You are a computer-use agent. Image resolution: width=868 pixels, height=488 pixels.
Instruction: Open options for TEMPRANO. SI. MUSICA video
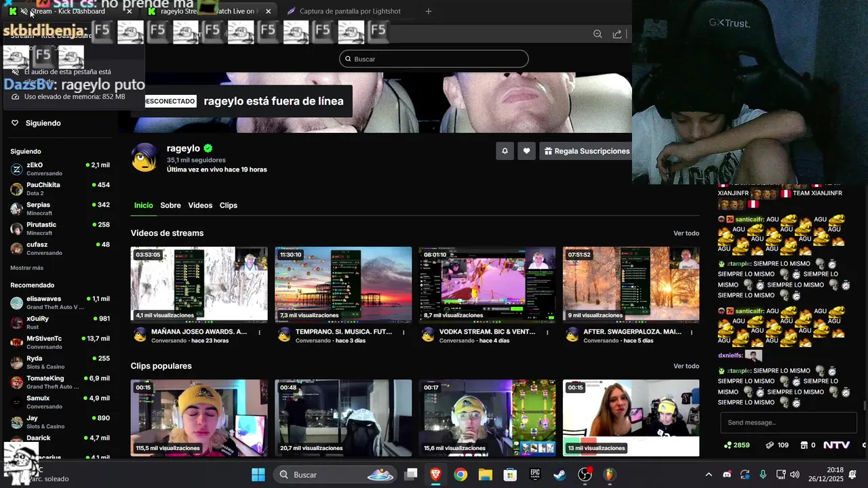point(404,332)
